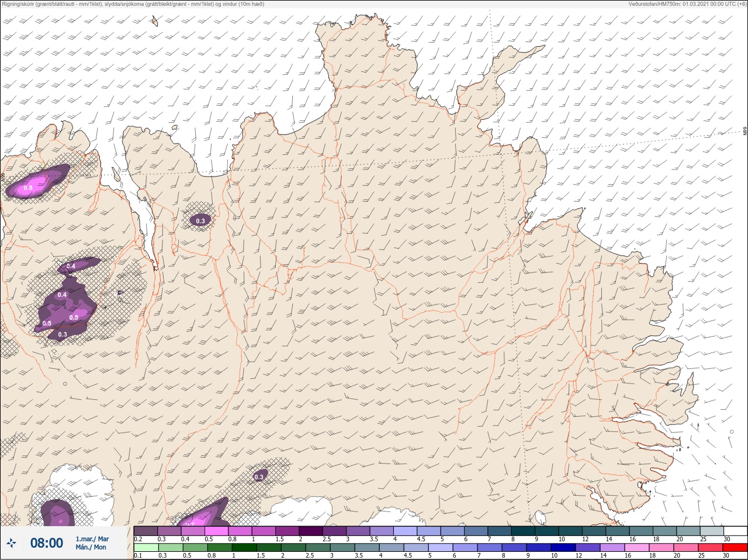Select the 08:00 forecast time display
The height and width of the screenshot is (560, 748).
[47, 543]
